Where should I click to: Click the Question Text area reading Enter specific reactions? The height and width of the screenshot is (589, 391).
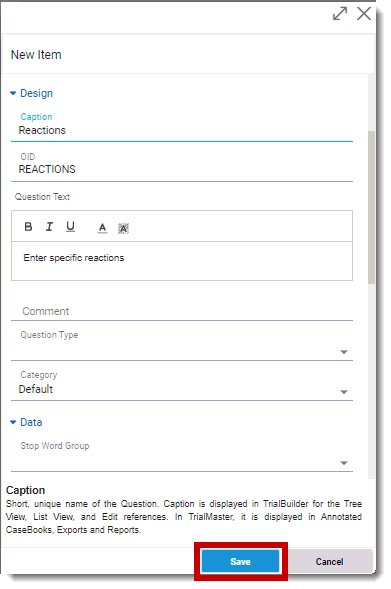pos(182,261)
